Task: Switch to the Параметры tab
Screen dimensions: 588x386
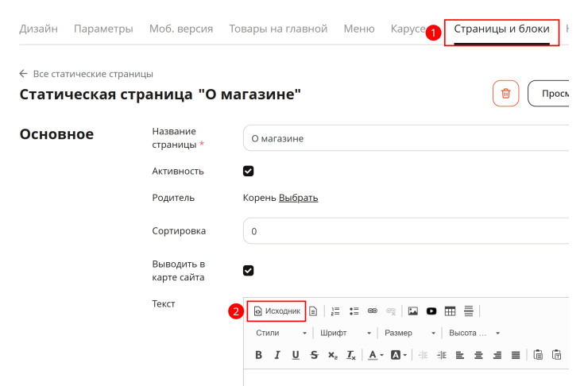Action: click(x=103, y=29)
